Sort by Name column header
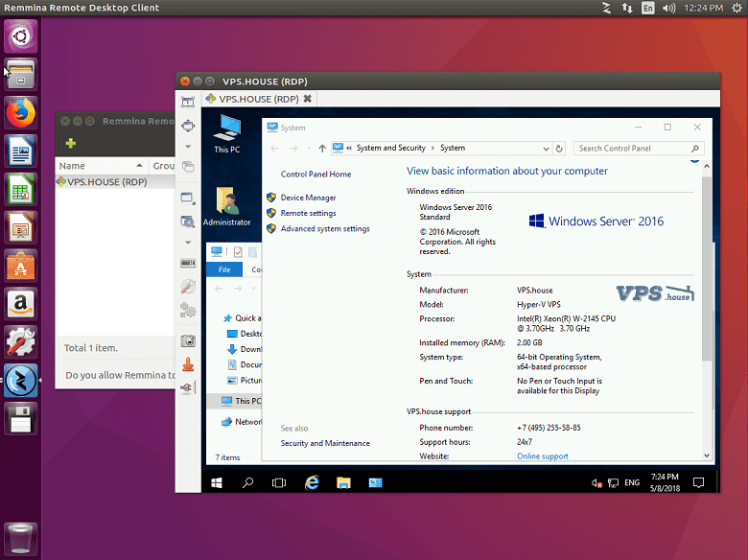The height and width of the screenshot is (560, 748). [101, 166]
